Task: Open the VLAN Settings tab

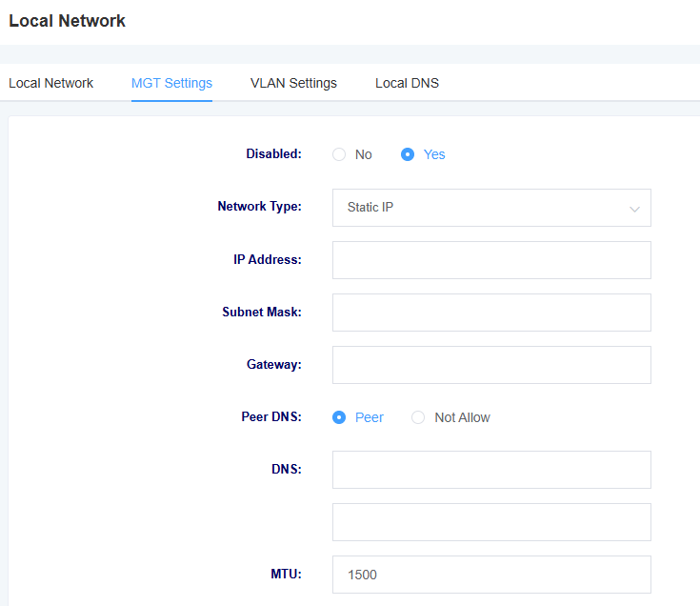Action: point(293,83)
